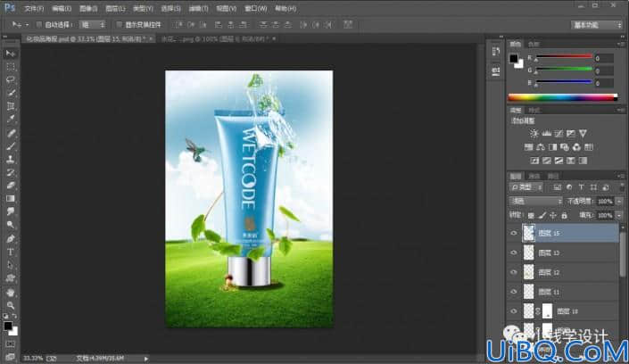Screen dimensions: 629x364
Task: Open the layer blend mode dropdown
Action: 536,201
